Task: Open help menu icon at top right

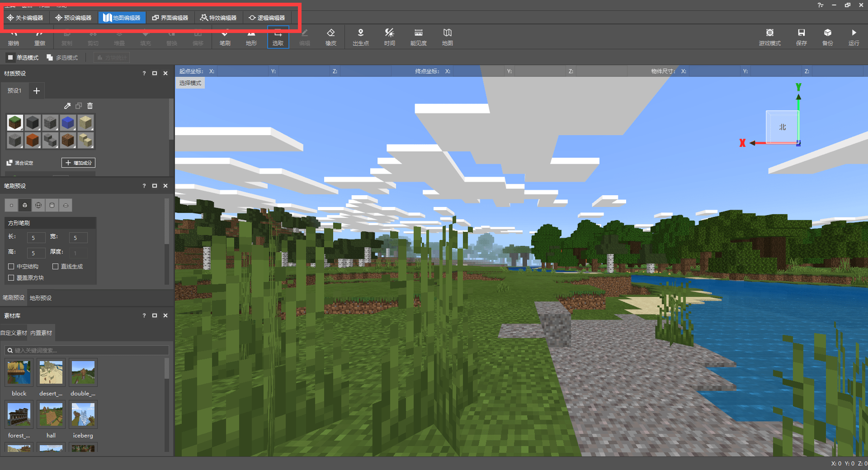Action: pyautogui.click(x=821, y=5)
